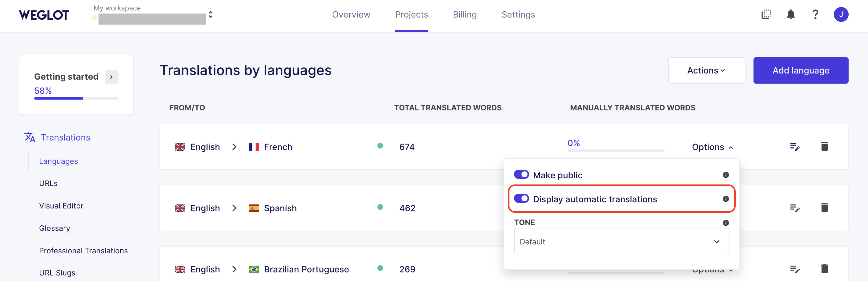The width and height of the screenshot is (868, 281).
Task: Click the 462 translated words value
Action: click(x=407, y=208)
